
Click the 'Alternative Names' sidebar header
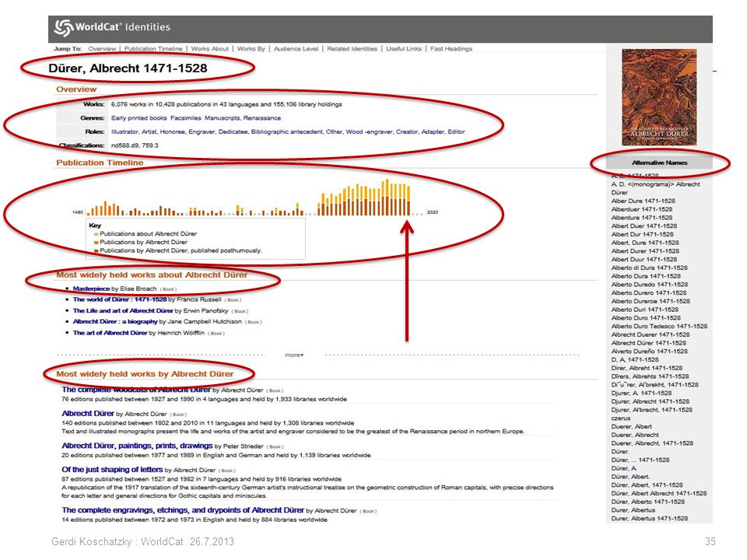tap(659, 163)
